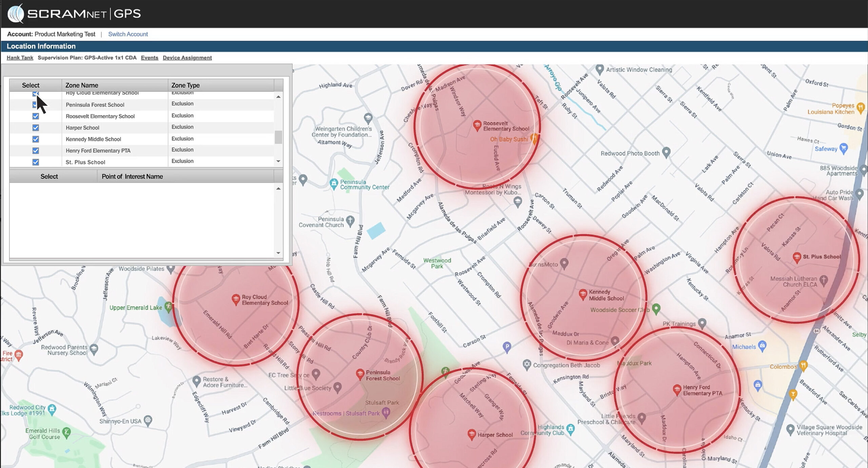Uncheck the Roosevelt Elementary School zone
The height and width of the screenshot is (468, 868).
(36, 116)
